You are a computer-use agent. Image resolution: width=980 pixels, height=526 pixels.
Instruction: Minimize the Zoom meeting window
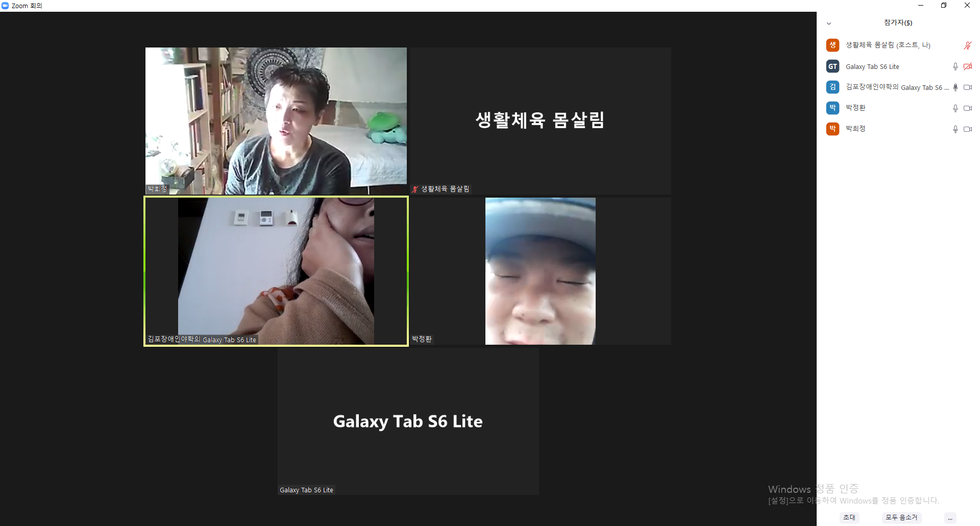tap(921, 6)
